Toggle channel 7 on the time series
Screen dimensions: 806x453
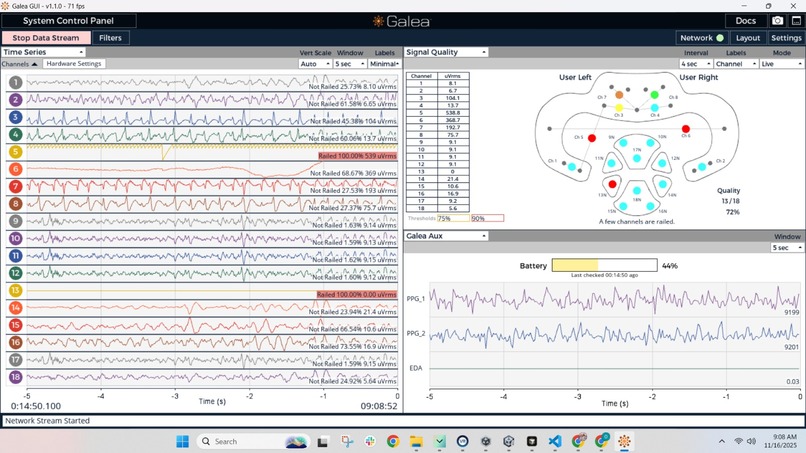pos(15,186)
